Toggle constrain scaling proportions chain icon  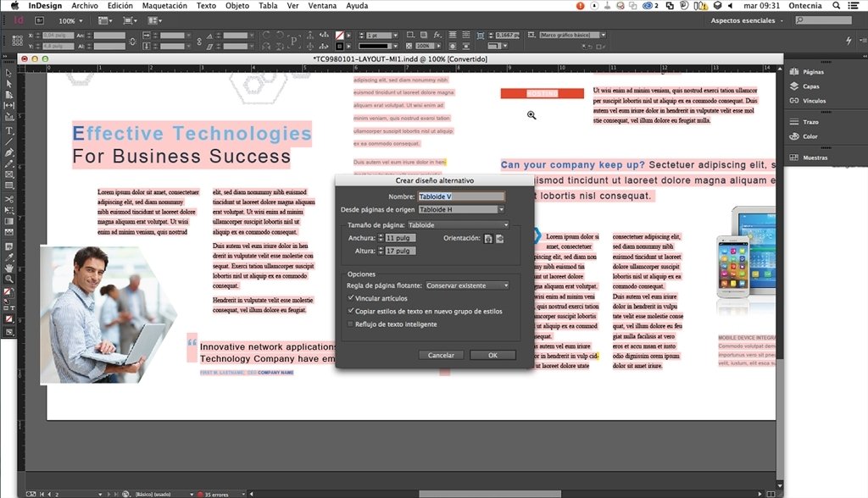199,41
